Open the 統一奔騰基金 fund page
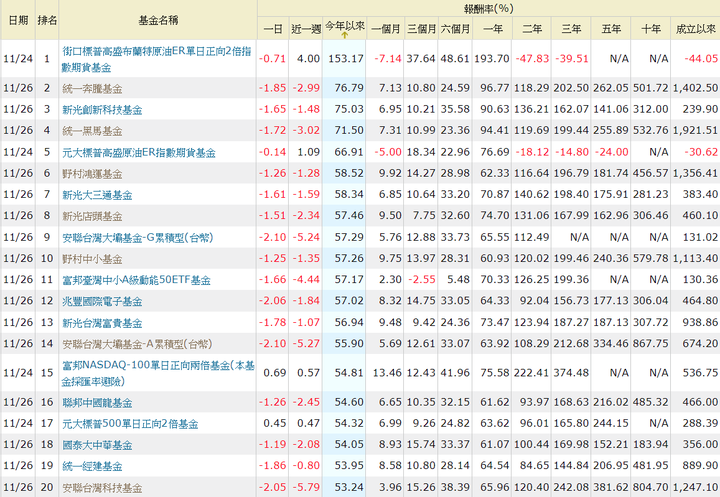The width and height of the screenshot is (720, 497). tap(92, 88)
